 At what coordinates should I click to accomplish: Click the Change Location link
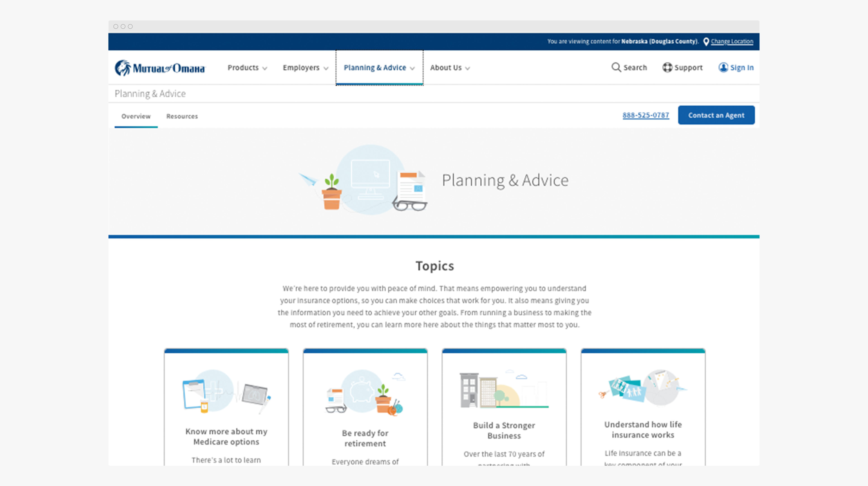pyautogui.click(x=732, y=41)
